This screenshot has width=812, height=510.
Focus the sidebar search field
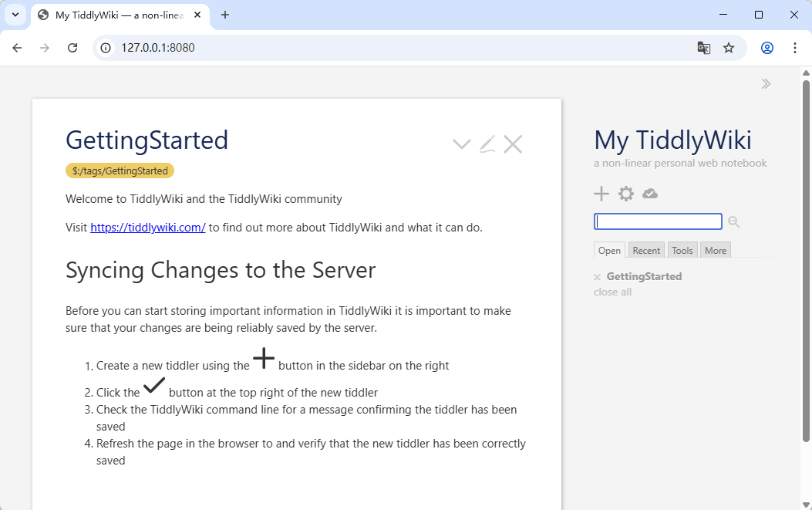pos(658,221)
